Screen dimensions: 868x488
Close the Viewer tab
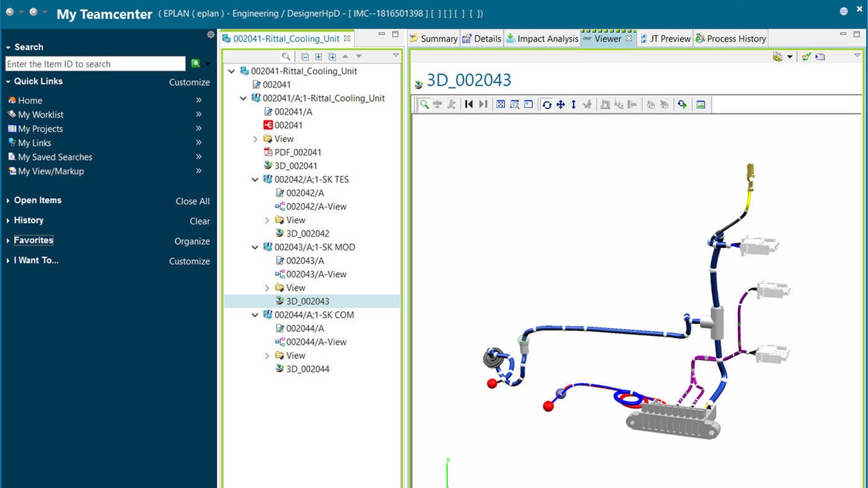click(x=629, y=38)
